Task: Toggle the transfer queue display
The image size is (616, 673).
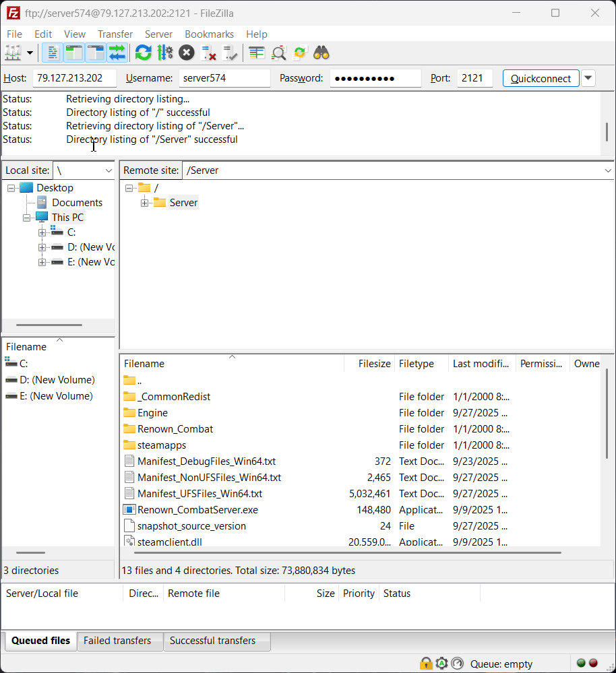Action: (x=117, y=53)
